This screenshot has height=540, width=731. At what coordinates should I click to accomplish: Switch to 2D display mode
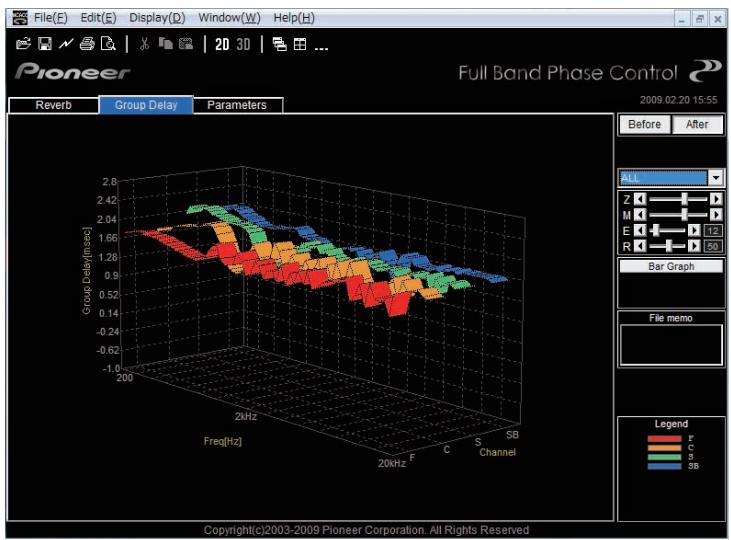click(x=222, y=44)
